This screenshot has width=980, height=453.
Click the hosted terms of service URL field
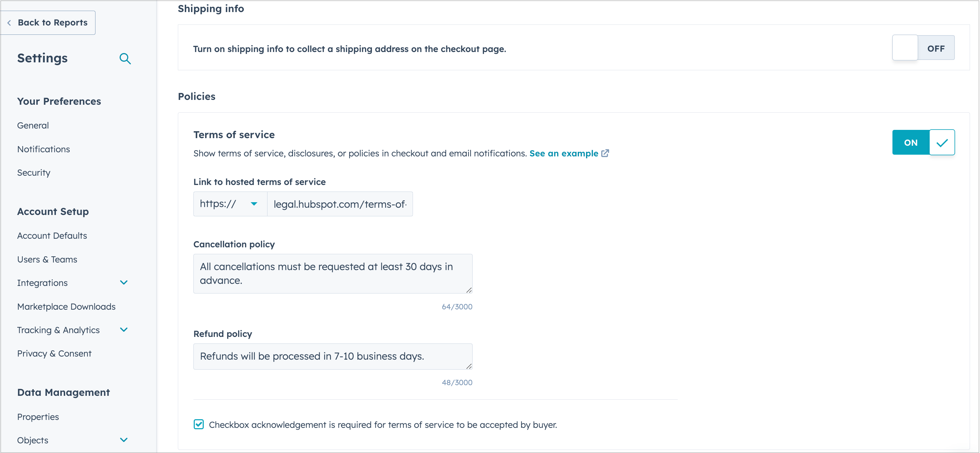click(x=340, y=204)
